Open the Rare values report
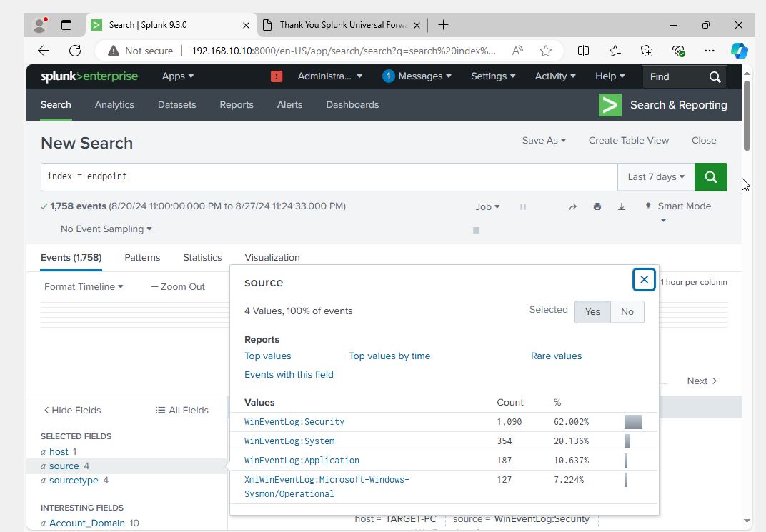This screenshot has width=766, height=532. point(556,356)
